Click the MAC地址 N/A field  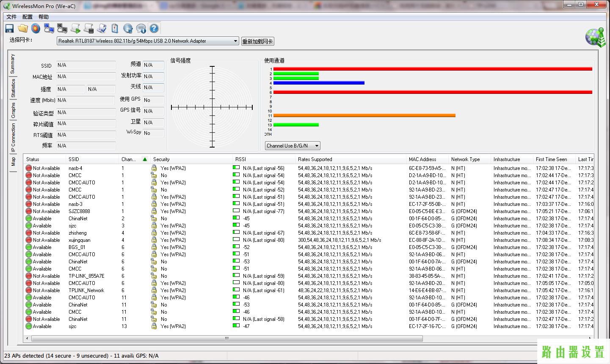[86, 77]
